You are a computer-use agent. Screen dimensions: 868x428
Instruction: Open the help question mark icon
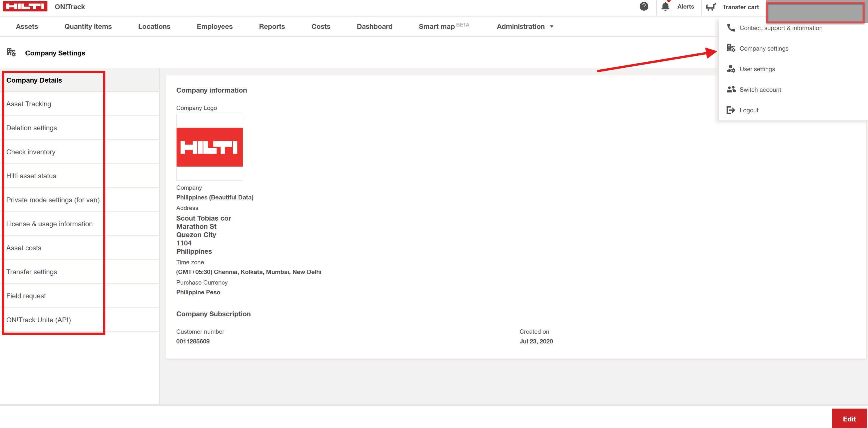(644, 6)
